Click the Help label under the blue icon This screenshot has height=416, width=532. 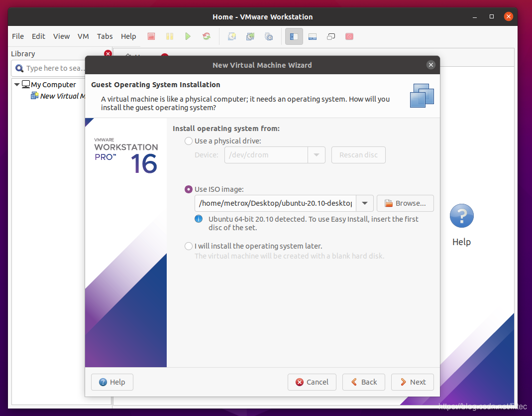pos(461,242)
